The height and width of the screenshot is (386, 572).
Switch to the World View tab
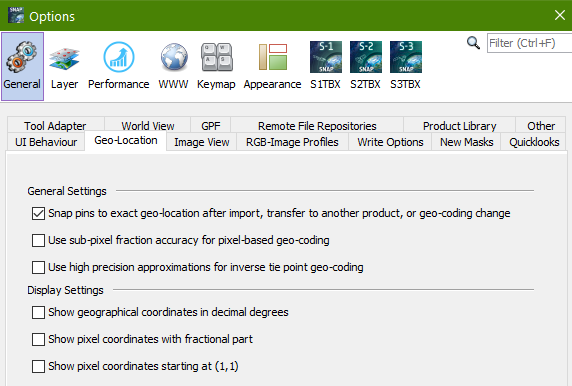[x=148, y=126]
